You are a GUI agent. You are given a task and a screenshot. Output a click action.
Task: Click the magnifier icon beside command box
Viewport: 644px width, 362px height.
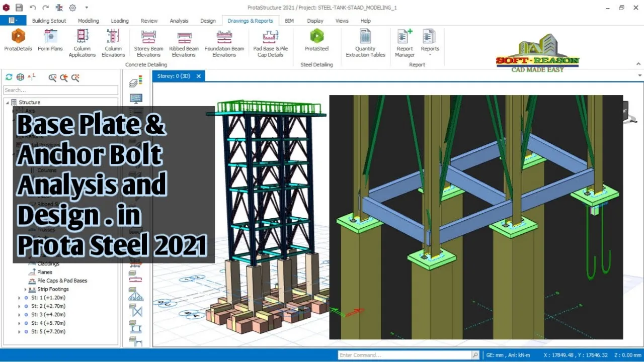pos(475,355)
